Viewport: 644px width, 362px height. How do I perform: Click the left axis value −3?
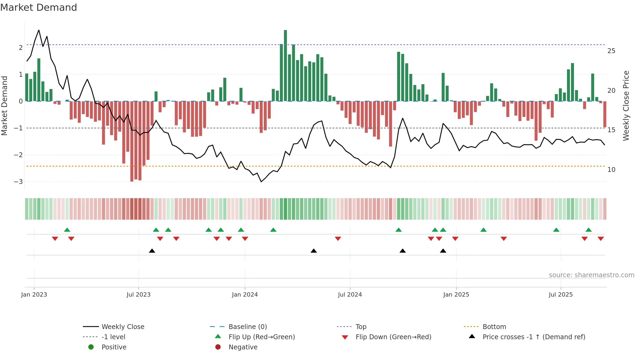[18, 182]
